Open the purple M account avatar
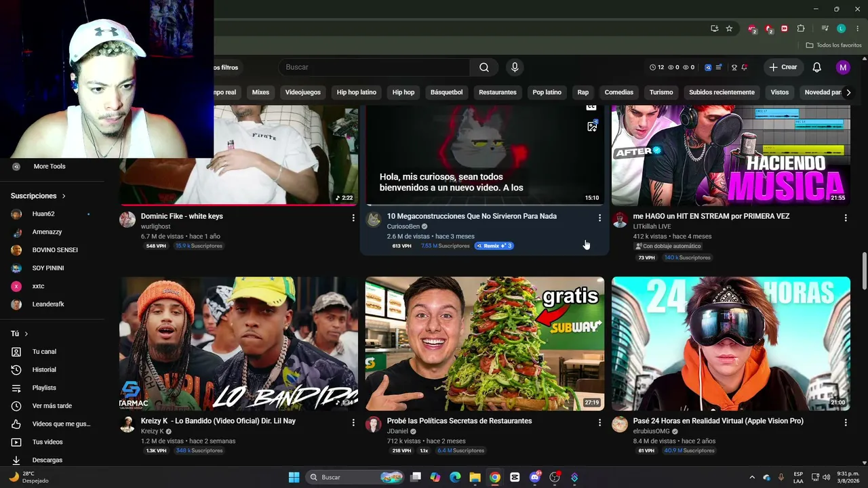Viewport: 868px width, 488px height. coord(843,67)
